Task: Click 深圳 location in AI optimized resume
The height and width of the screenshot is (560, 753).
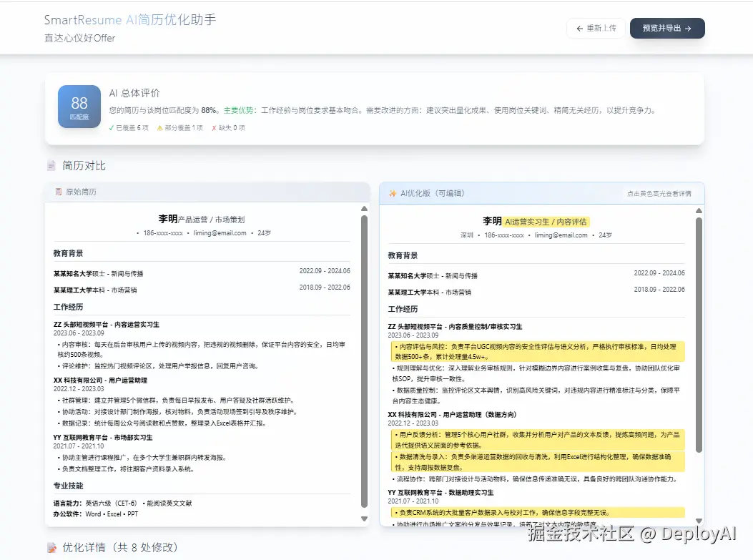Action: coord(467,235)
